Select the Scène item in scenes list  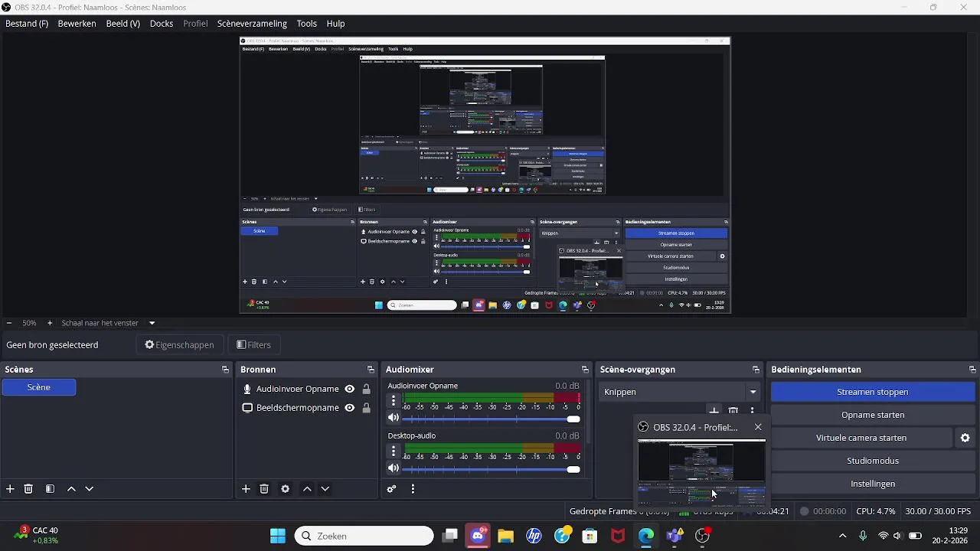coord(39,387)
